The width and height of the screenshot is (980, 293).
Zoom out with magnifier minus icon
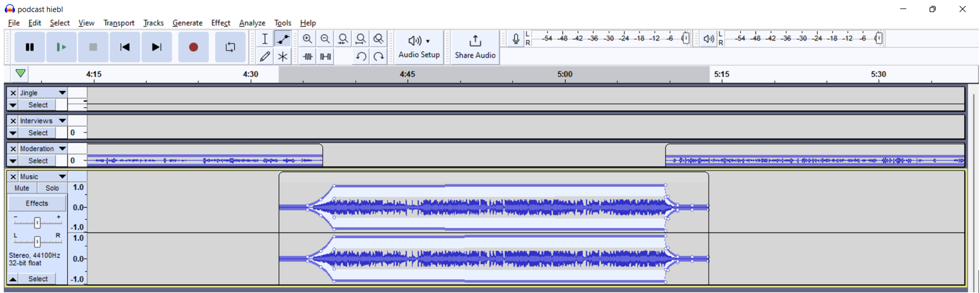pos(325,39)
